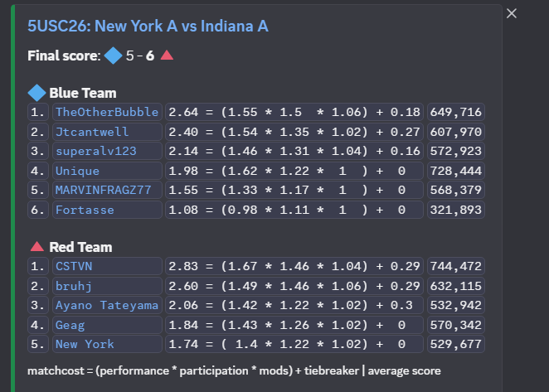Click the red triangle next to Red Team
The height and width of the screenshot is (392, 549).
(x=37, y=247)
